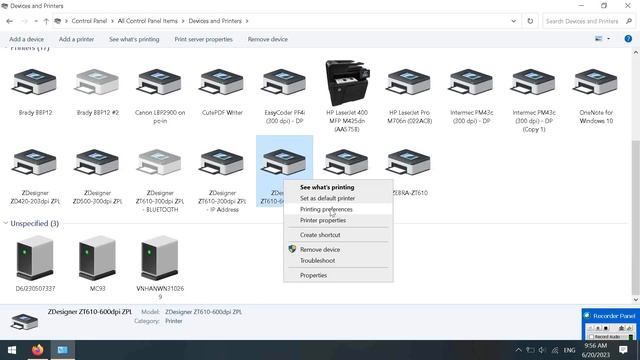Click the vertical scrollbar thumb

click(636, 217)
